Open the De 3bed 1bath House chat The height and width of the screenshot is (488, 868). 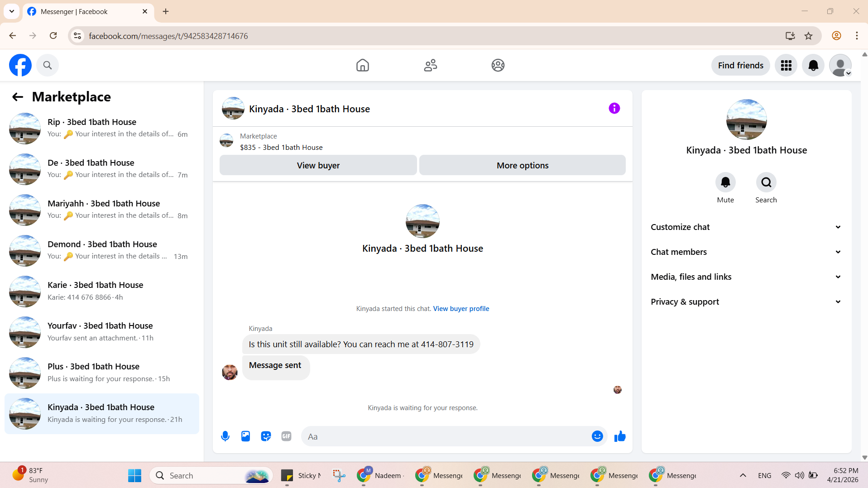pos(102,169)
